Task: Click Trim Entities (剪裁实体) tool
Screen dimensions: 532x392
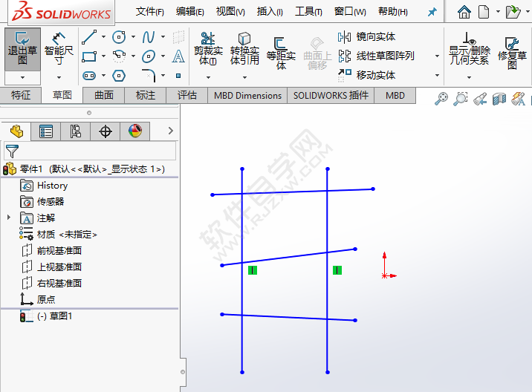Action: coord(208,48)
